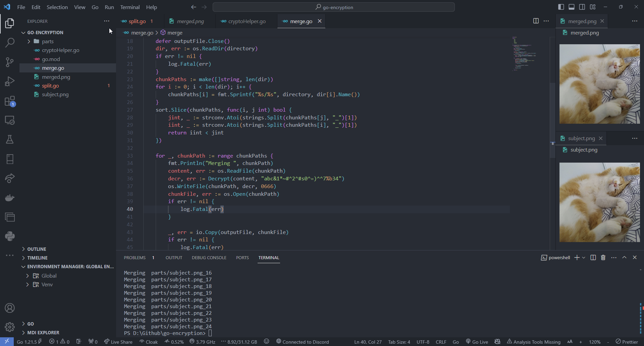Expand the parts folder
This screenshot has width=644, height=346.
click(x=47, y=41)
